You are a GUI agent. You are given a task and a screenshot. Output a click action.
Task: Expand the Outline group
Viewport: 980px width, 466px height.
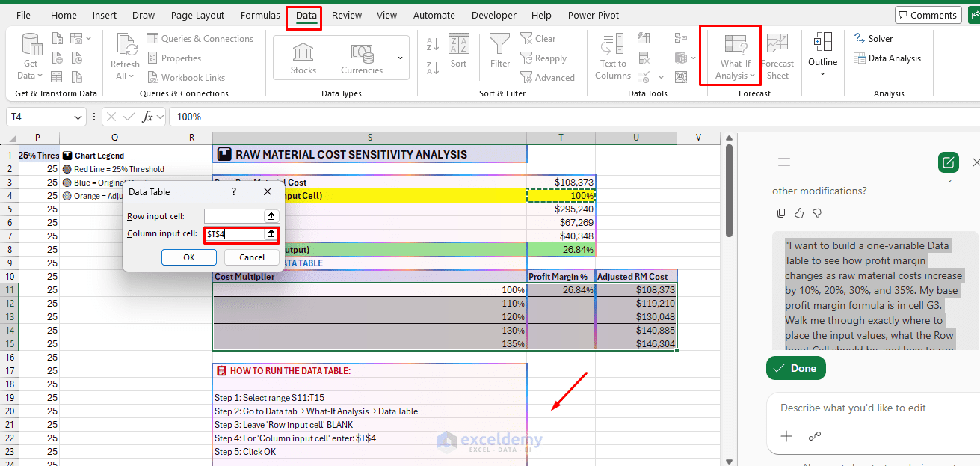[822, 54]
